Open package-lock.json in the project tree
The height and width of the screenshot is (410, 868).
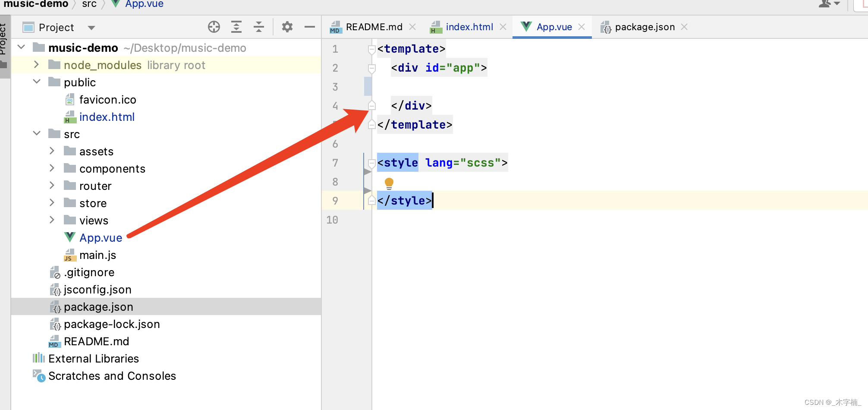click(112, 324)
